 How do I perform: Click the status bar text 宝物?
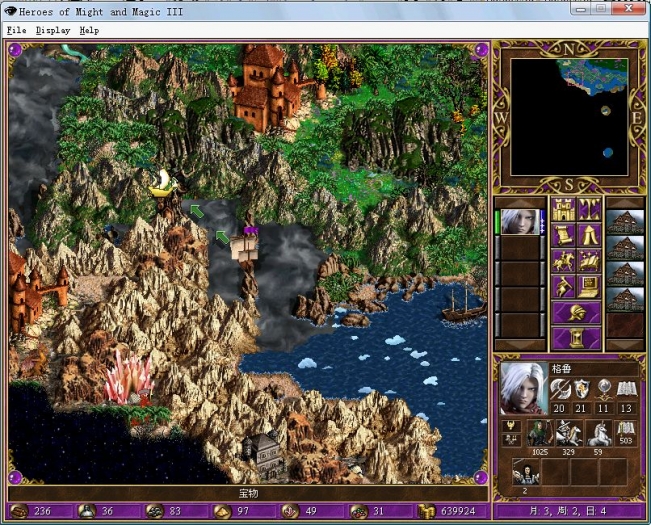click(248, 493)
